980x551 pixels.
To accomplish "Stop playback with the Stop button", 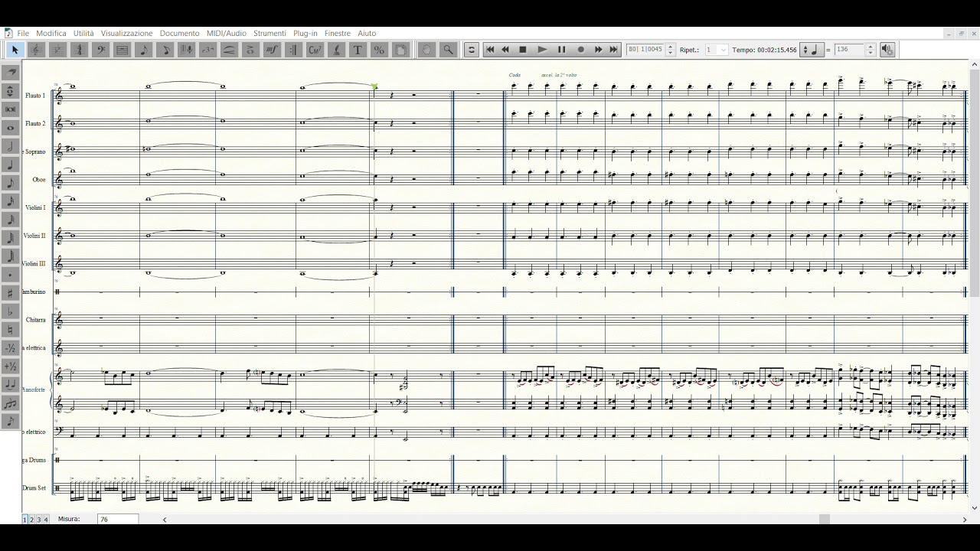I will [x=523, y=50].
